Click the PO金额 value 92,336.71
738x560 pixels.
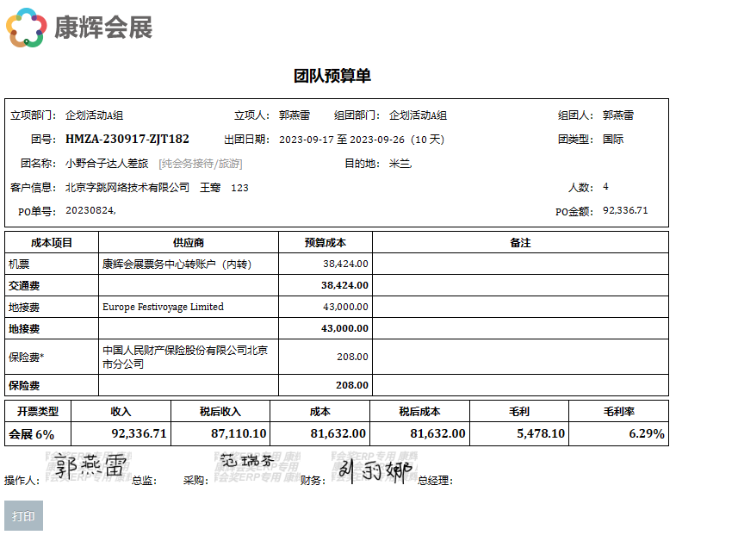click(x=625, y=210)
